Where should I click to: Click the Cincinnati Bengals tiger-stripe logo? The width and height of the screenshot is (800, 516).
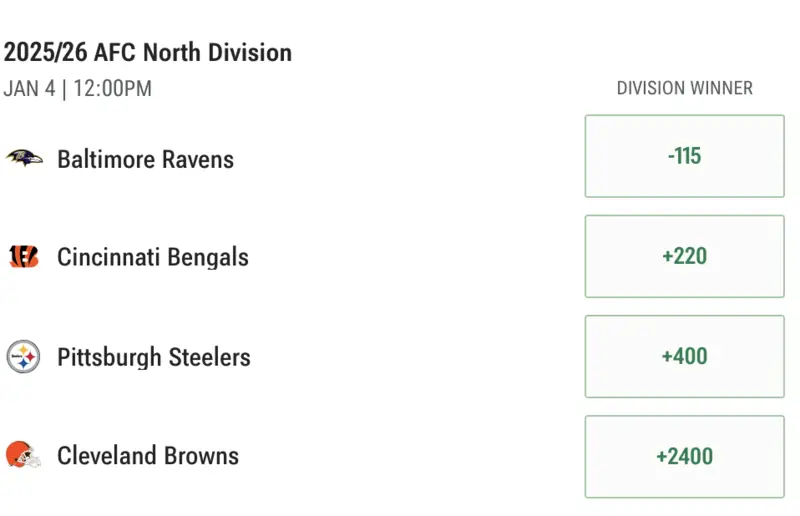pos(24,257)
